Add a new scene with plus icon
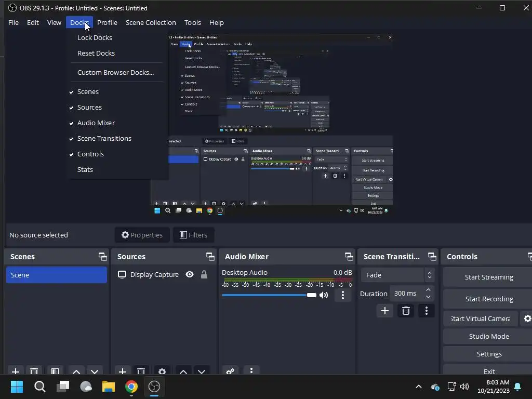Screen dimensions: 532x399 (x=15, y=371)
